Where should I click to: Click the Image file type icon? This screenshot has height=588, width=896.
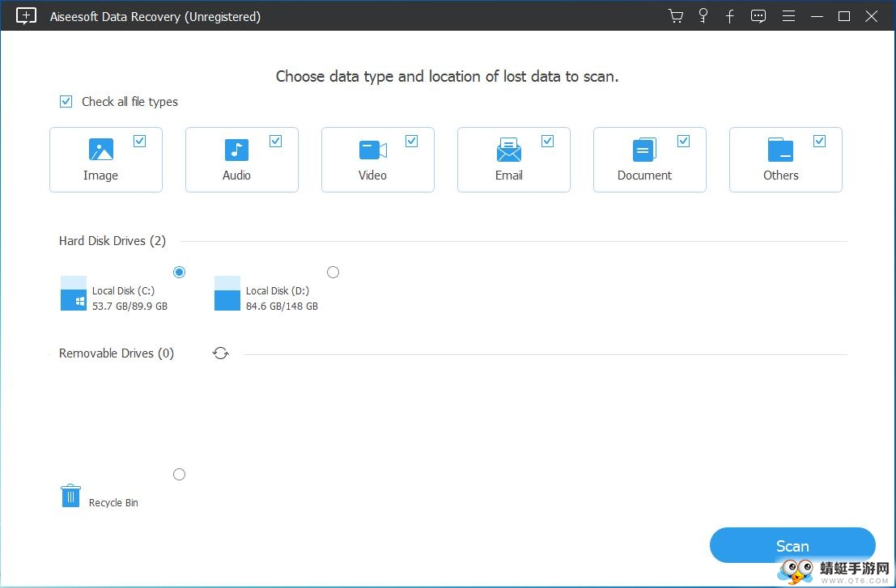coord(101,150)
